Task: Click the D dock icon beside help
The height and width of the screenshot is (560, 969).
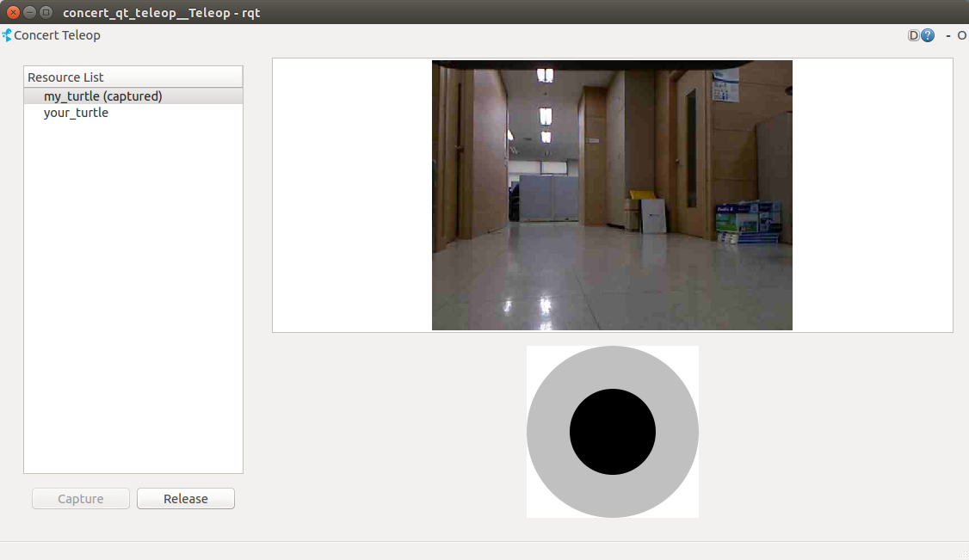Action: [x=913, y=35]
